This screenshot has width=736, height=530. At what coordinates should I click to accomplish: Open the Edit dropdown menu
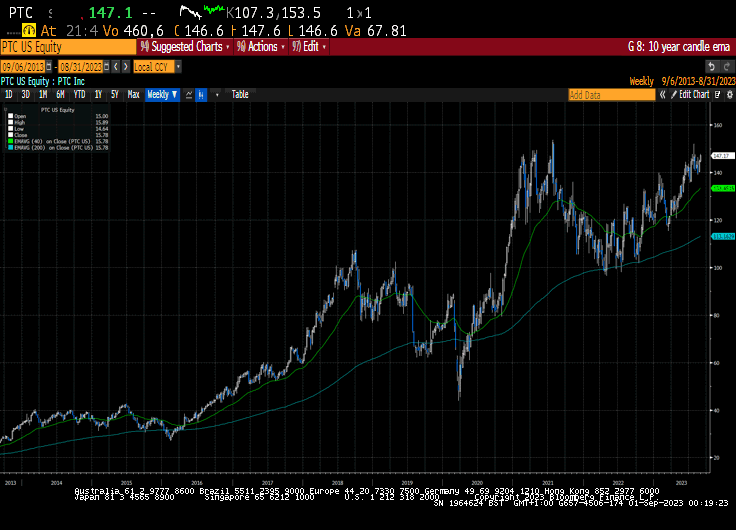[x=308, y=47]
